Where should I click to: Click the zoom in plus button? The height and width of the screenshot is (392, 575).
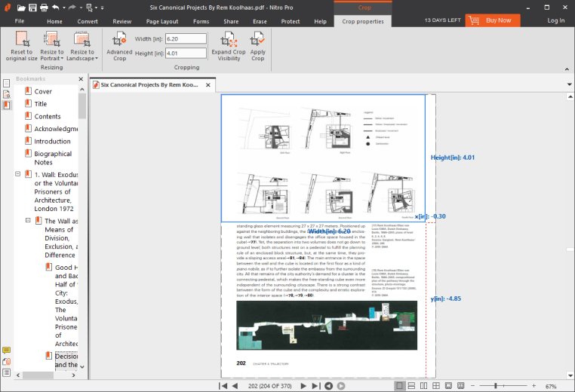(x=534, y=386)
